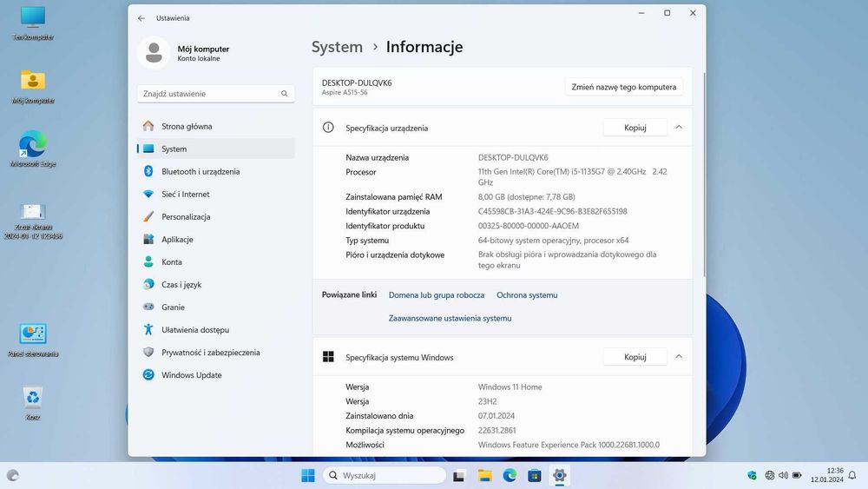Click the Granie controller icon

pyautogui.click(x=148, y=307)
